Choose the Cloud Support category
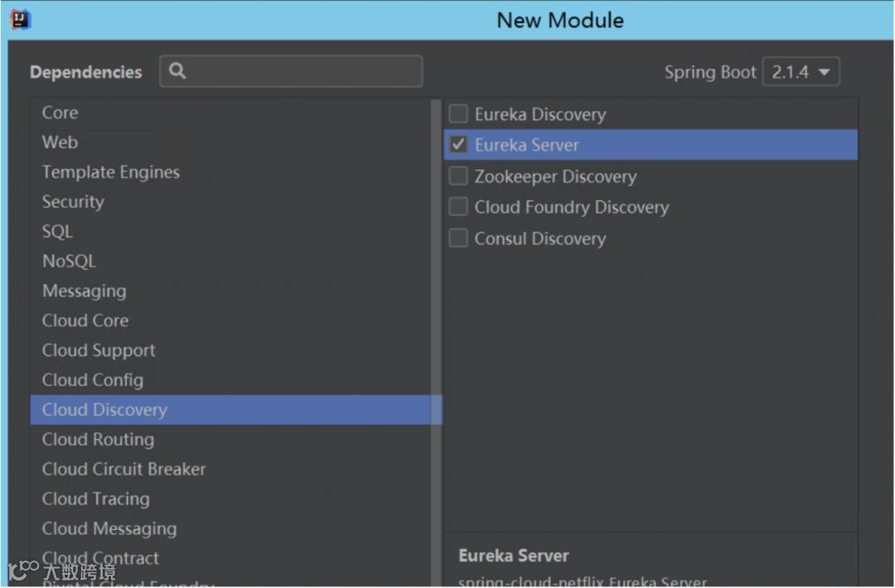Screen dimensions: 895x588 [x=230, y=349]
